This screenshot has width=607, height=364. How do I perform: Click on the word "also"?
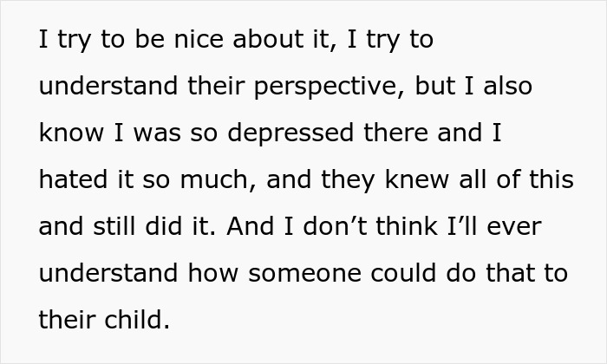point(509,88)
